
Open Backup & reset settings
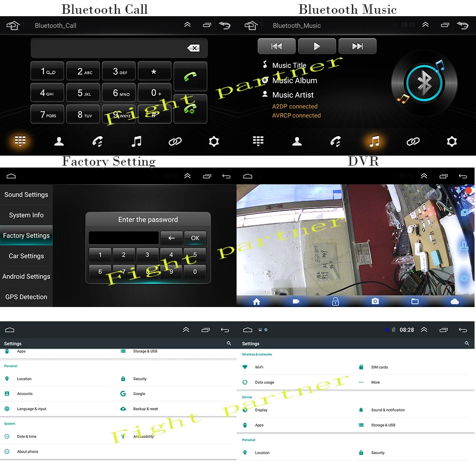click(175, 409)
